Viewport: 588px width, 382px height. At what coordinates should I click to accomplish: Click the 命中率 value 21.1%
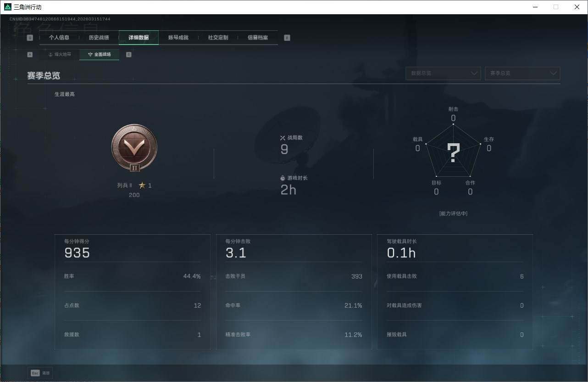click(x=353, y=306)
